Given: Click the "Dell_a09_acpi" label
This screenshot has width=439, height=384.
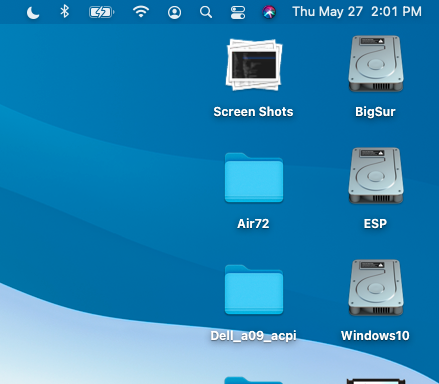Looking at the screenshot, I should pyautogui.click(x=253, y=336).
